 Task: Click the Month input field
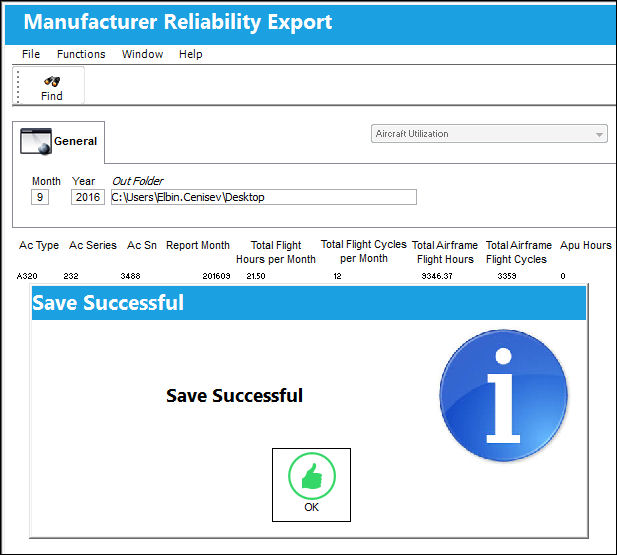point(40,197)
